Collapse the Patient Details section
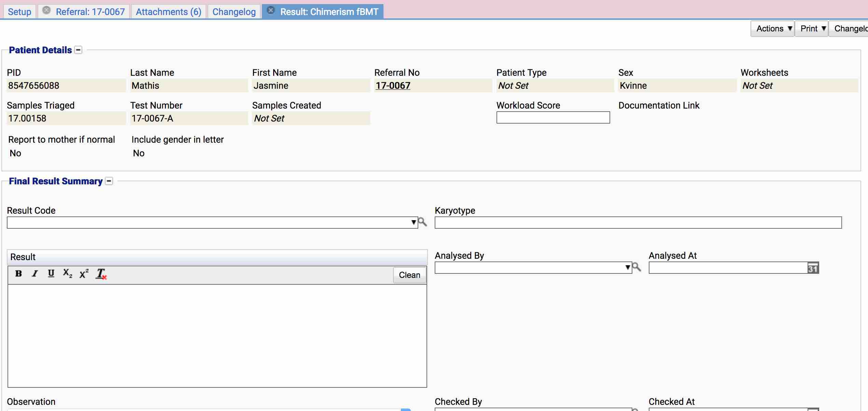 click(x=78, y=50)
